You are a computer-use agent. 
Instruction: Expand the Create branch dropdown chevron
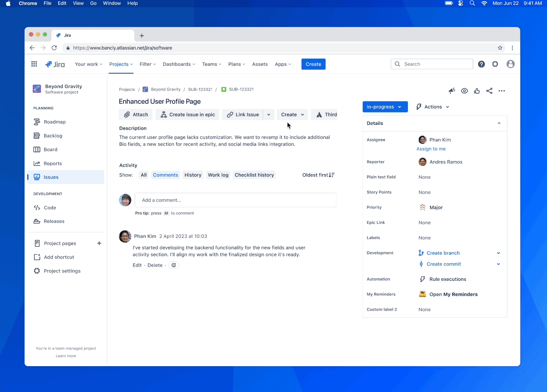[498, 253]
